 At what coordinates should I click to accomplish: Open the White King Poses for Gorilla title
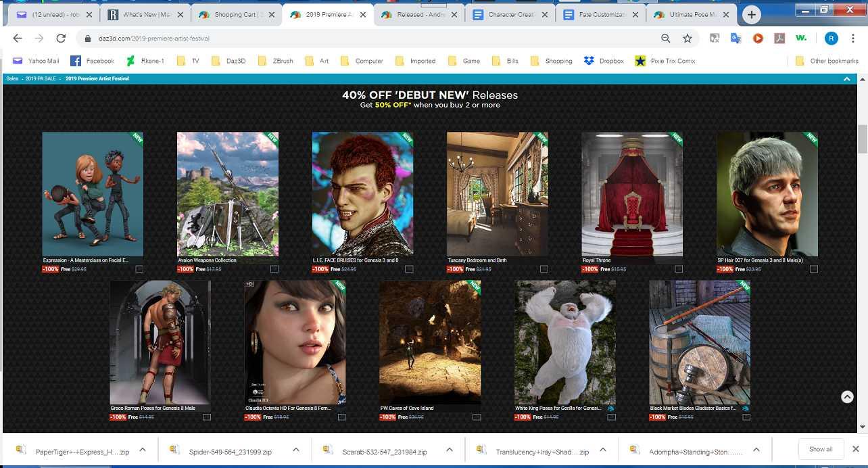coord(558,408)
